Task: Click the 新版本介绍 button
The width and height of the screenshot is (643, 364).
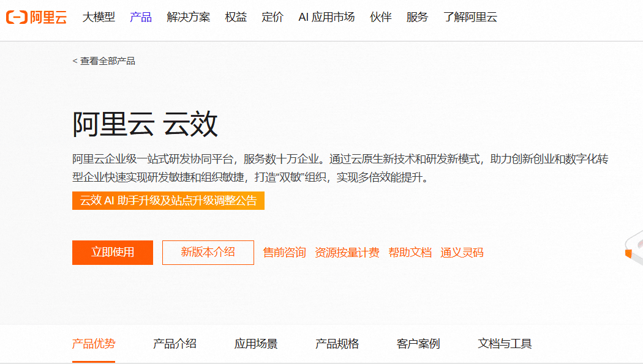Action: point(208,252)
